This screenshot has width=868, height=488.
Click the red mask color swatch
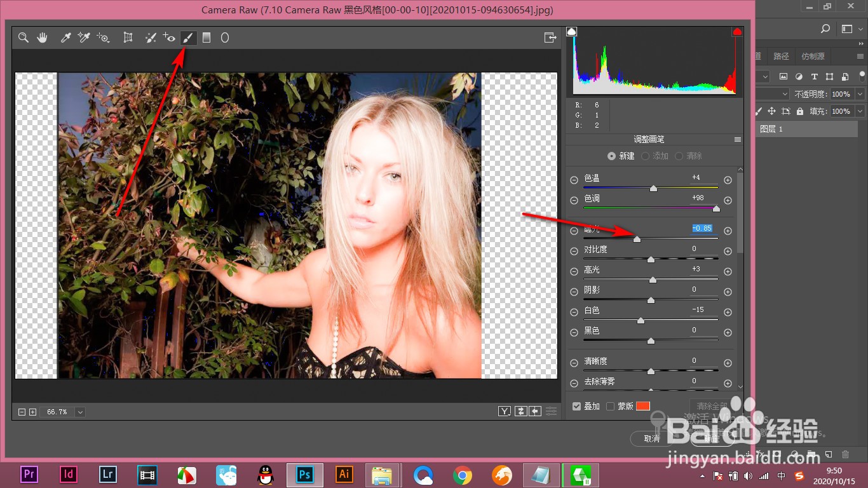coord(643,406)
